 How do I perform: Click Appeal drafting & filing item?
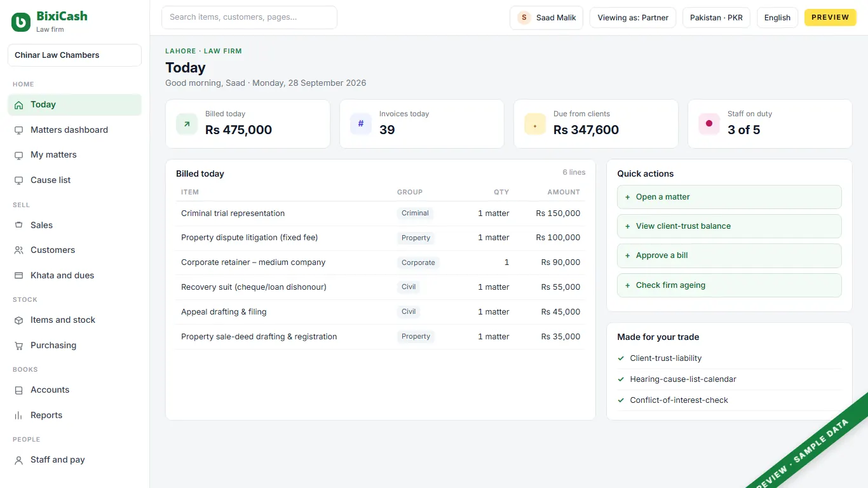tap(224, 312)
